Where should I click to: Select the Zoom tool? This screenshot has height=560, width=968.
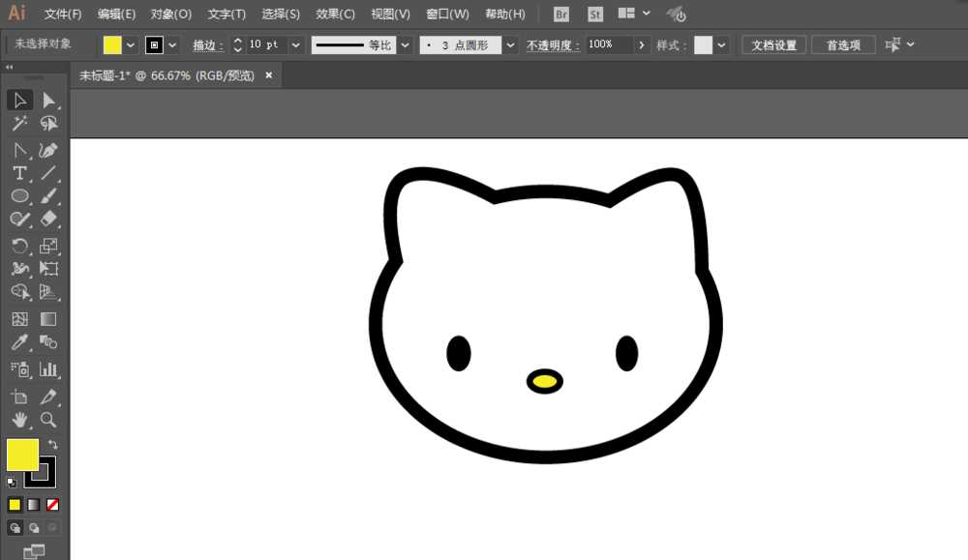pos(47,420)
